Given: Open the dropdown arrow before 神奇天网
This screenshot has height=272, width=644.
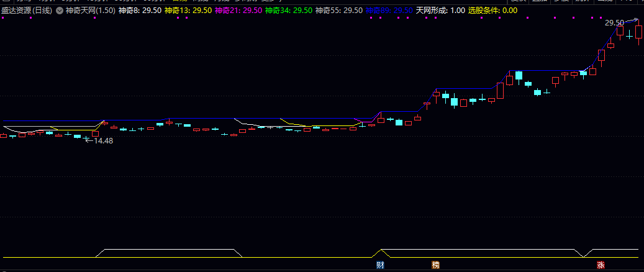Looking at the screenshot, I should coord(59,11).
